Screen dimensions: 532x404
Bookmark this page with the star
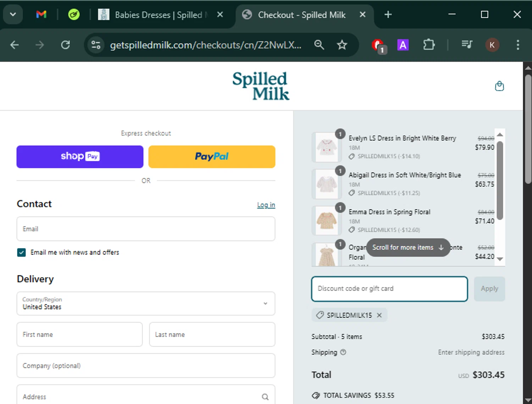pos(342,45)
